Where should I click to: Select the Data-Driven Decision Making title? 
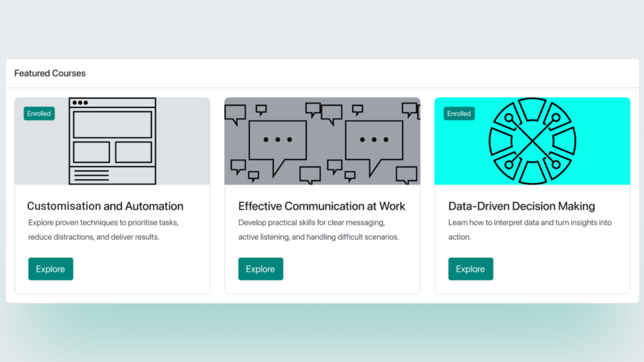pyautogui.click(x=521, y=206)
